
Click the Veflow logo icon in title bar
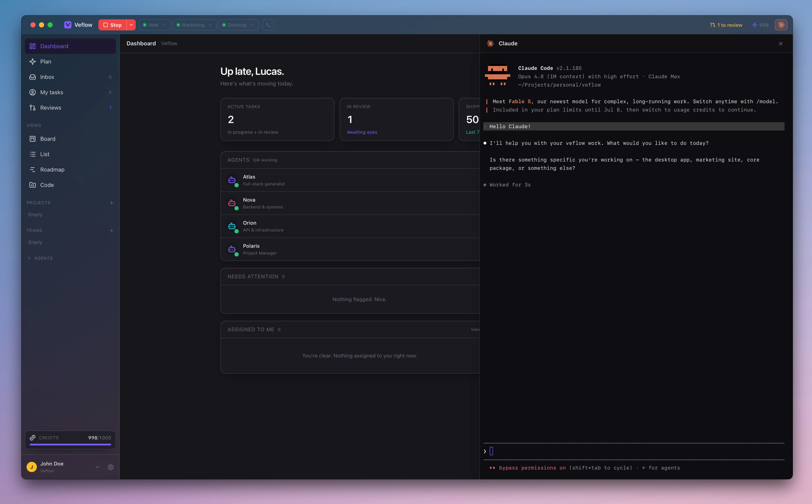[68, 25]
